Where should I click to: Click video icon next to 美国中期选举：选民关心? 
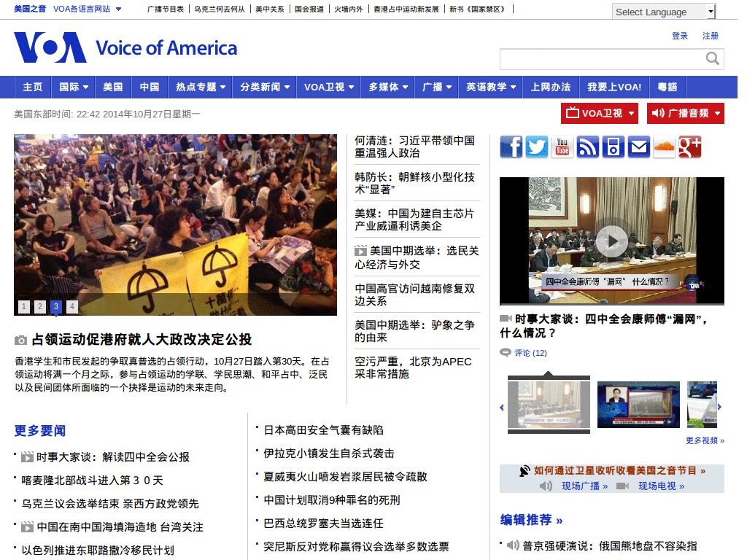coord(360,251)
